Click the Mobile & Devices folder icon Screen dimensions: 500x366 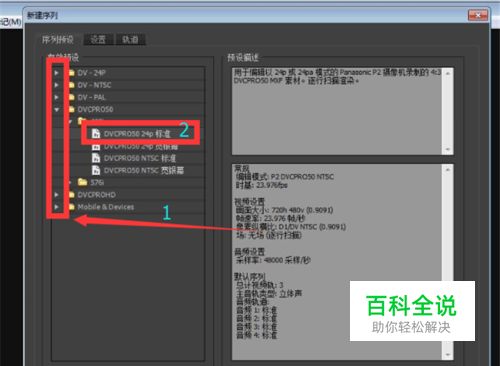coord(72,207)
